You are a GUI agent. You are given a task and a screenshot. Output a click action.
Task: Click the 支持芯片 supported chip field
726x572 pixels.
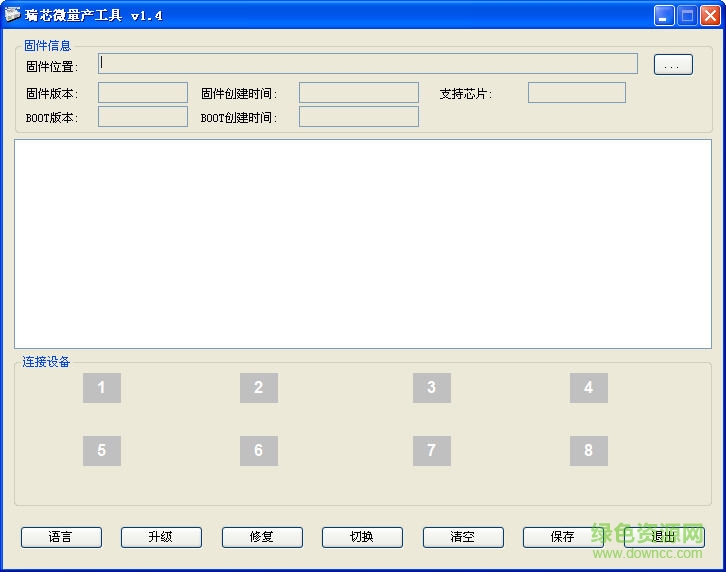click(577, 93)
